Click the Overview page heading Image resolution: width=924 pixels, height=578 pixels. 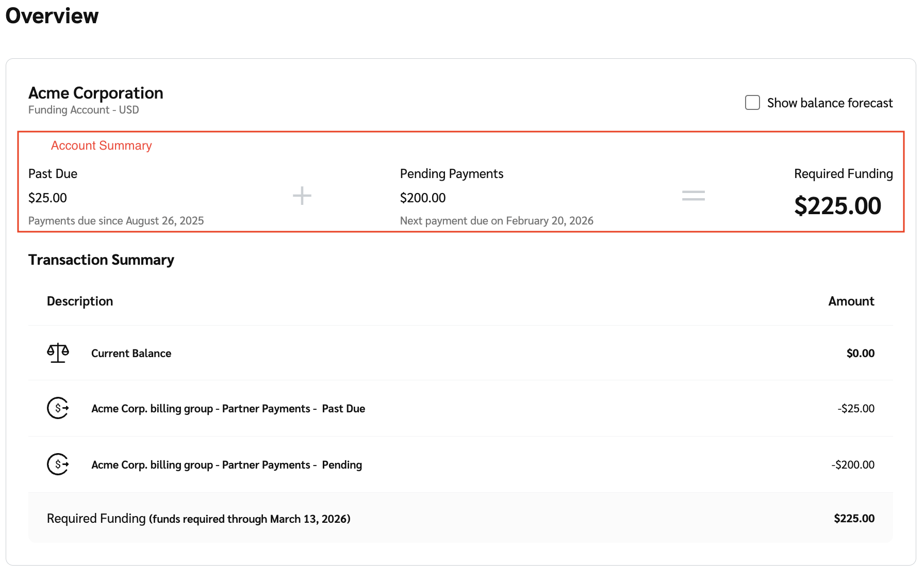pos(52,16)
